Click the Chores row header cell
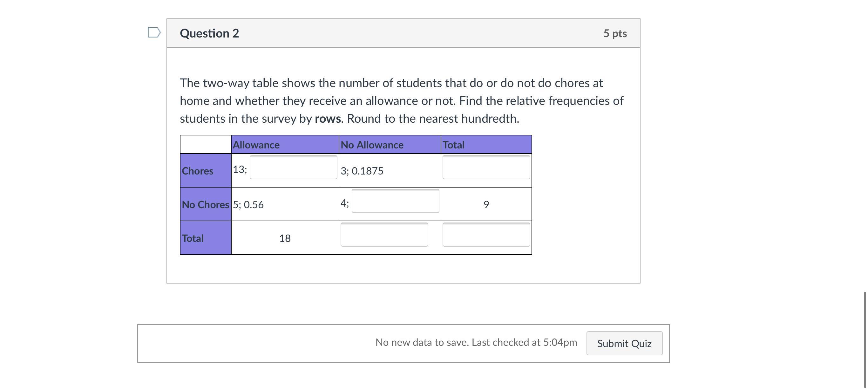868x390 pixels. [x=197, y=171]
